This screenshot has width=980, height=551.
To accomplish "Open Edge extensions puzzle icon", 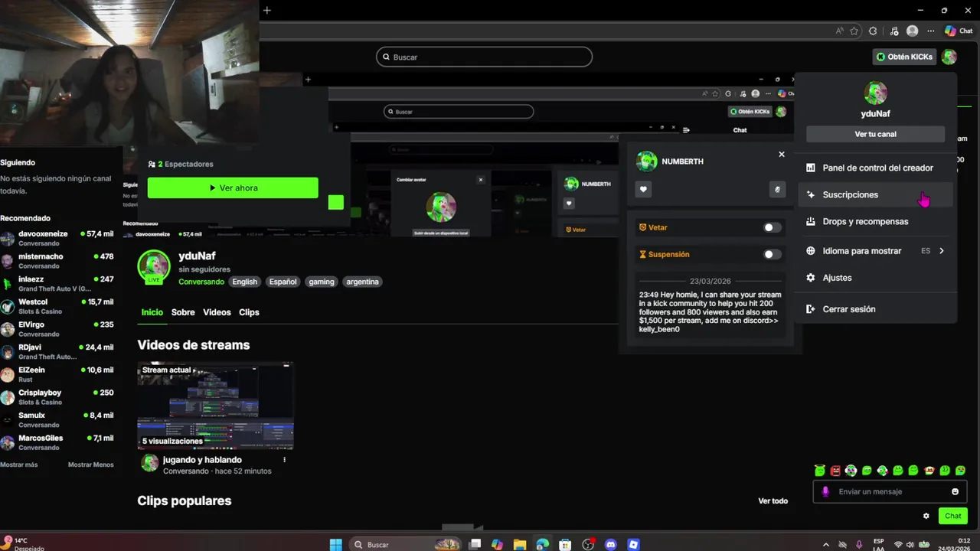I will coord(873,31).
